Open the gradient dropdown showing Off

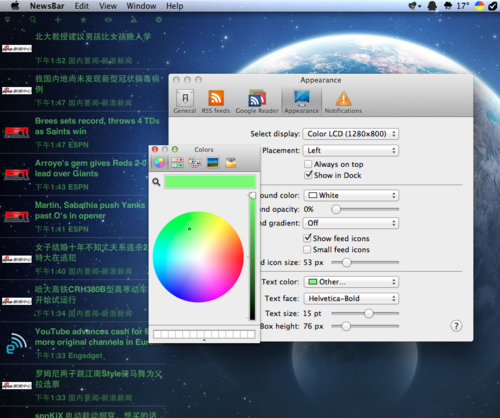[351, 223]
